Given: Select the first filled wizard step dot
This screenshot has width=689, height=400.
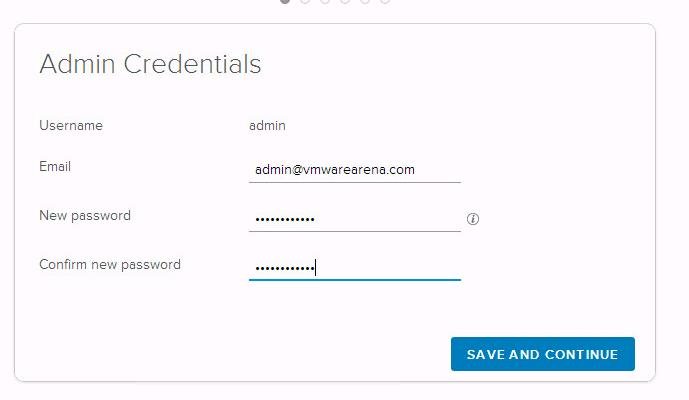Looking at the screenshot, I should pos(285,1).
